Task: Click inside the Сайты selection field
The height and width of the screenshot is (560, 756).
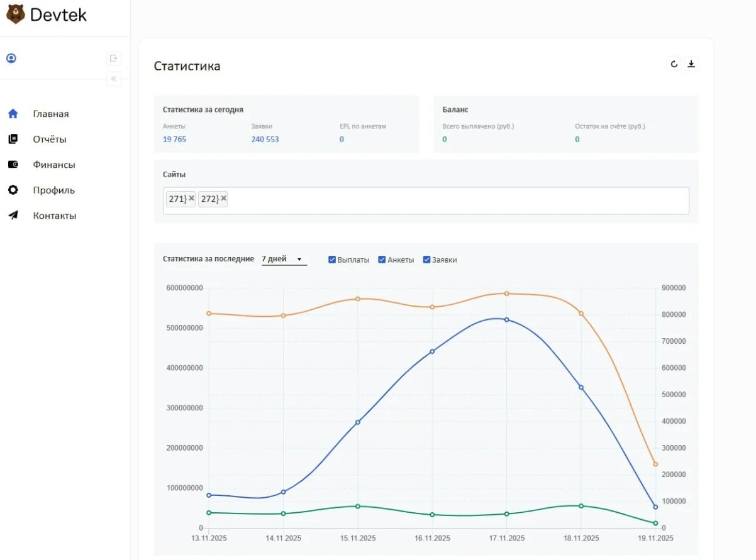Action: coord(453,200)
